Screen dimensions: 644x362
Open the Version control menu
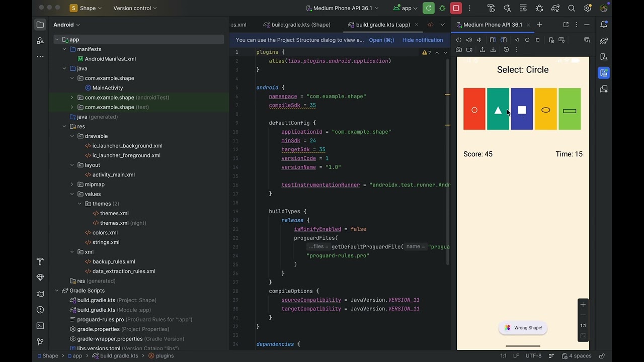coord(135,8)
